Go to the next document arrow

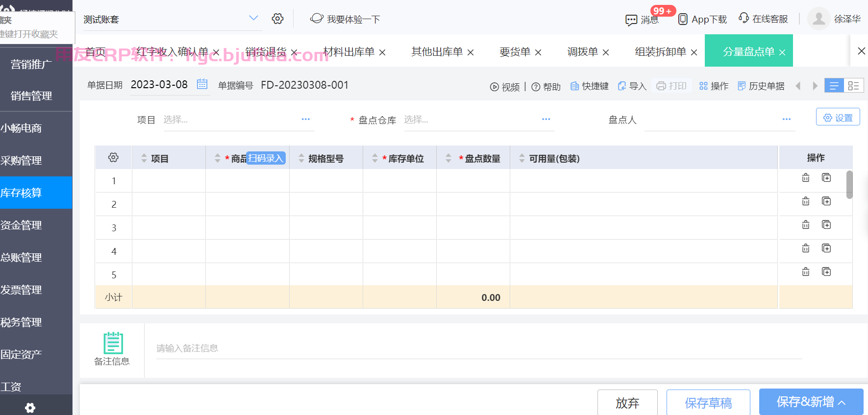pos(815,86)
